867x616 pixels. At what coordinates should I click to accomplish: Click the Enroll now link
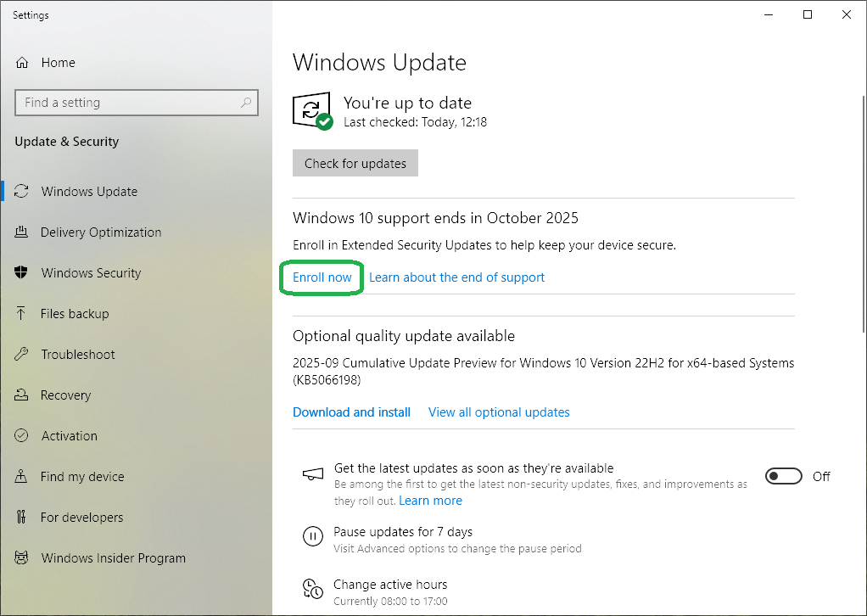[x=322, y=277]
